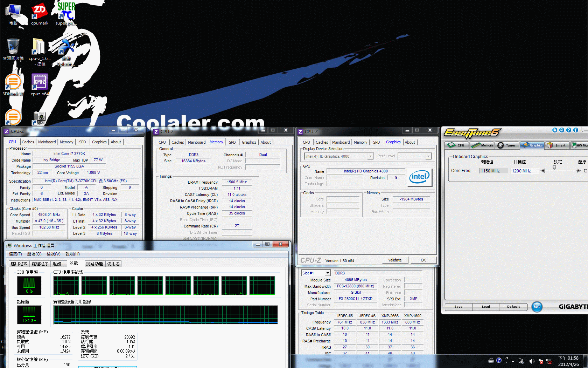
Task: Click the blue help icon in system tray
Action: point(499,360)
